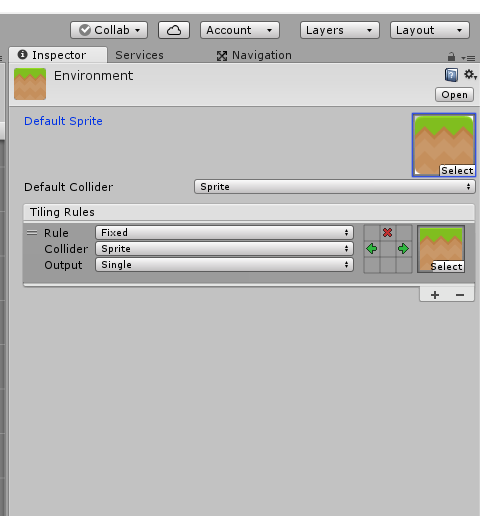Click the rule drag handle icon
Screen dimensions: 480x516
[32, 233]
